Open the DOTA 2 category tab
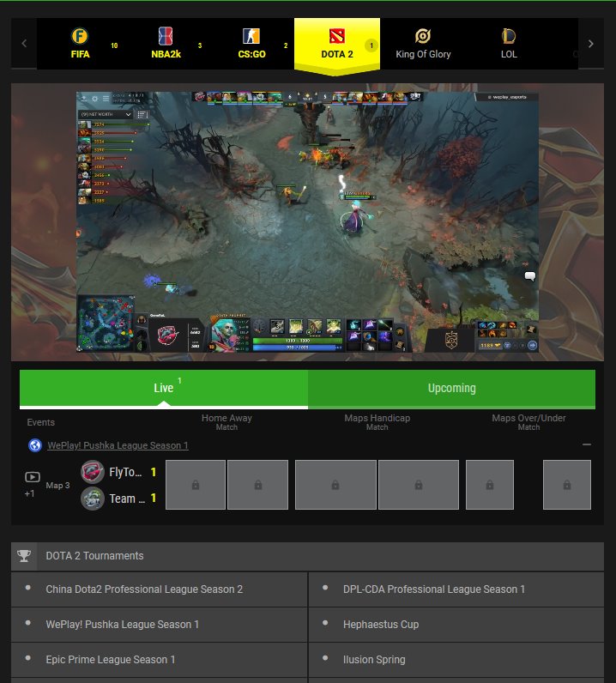Screen dimensions: 616x683 [337, 45]
